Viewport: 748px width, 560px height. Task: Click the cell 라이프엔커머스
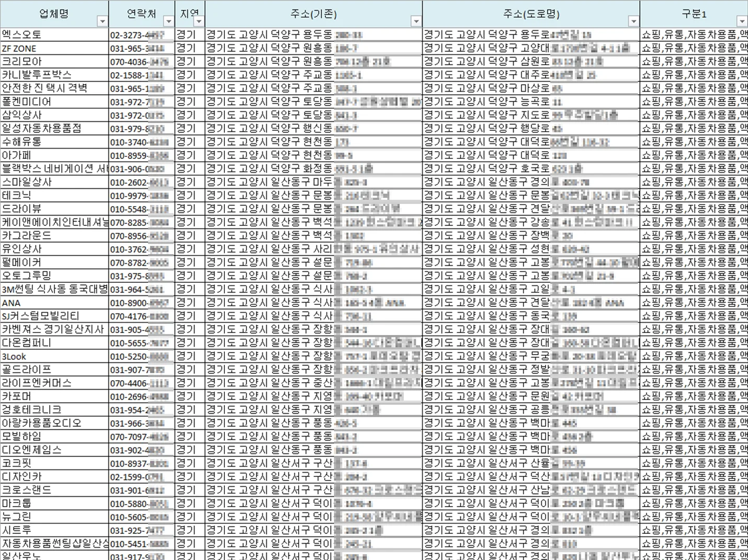pyautogui.click(x=54, y=383)
